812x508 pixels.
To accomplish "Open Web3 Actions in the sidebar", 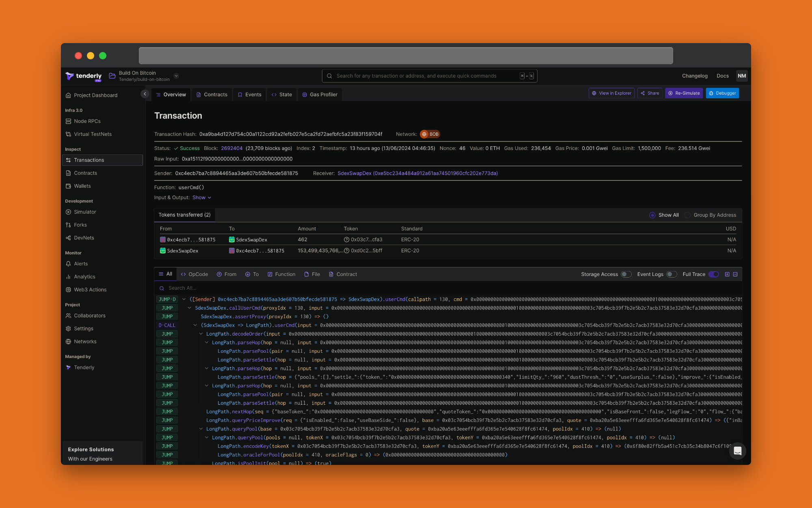I will click(x=90, y=290).
